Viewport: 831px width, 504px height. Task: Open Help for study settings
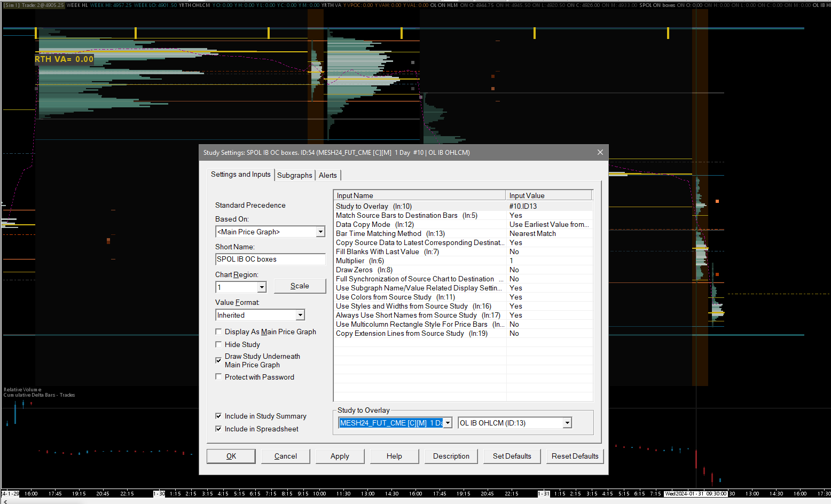pyautogui.click(x=394, y=456)
